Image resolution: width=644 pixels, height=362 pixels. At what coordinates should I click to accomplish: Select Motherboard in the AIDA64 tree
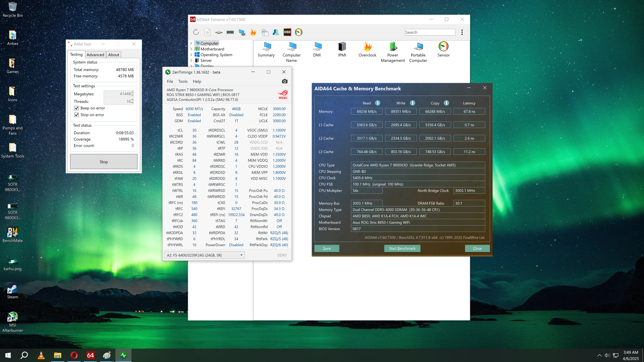click(x=212, y=49)
